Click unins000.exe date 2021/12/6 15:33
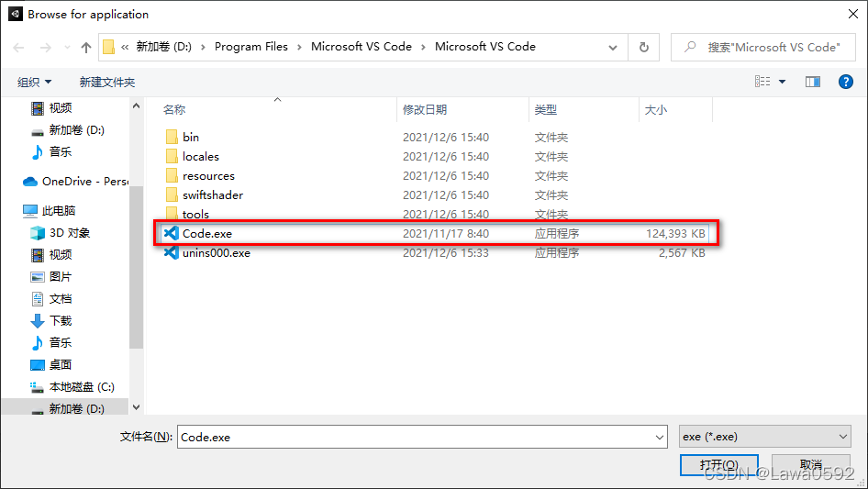Image resolution: width=868 pixels, height=489 pixels. point(446,253)
